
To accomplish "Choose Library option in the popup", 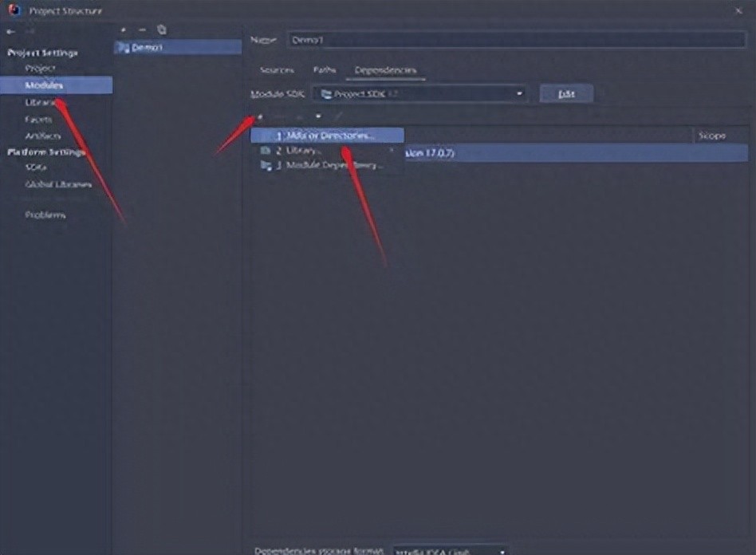I will [x=327, y=151].
